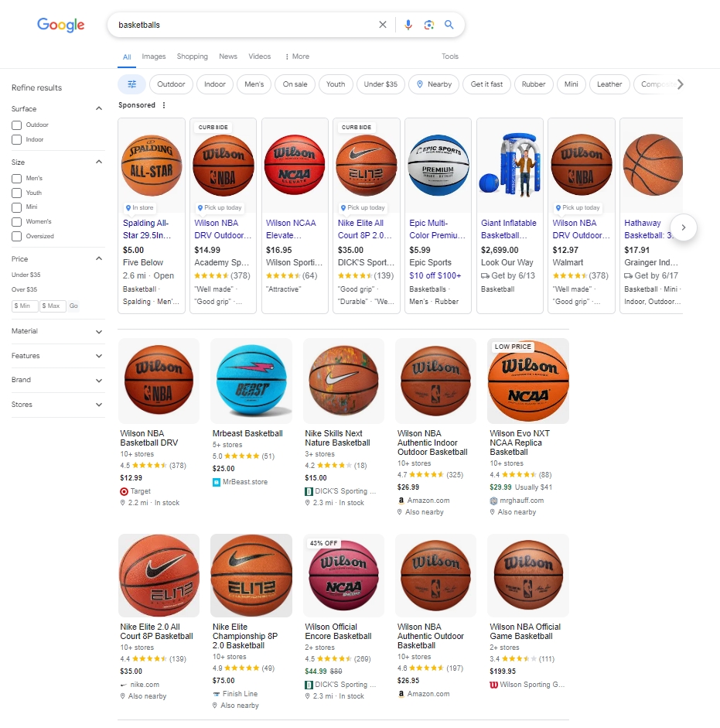Click the $ Min price input field
Screen dimensions: 720x728
click(25, 306)
